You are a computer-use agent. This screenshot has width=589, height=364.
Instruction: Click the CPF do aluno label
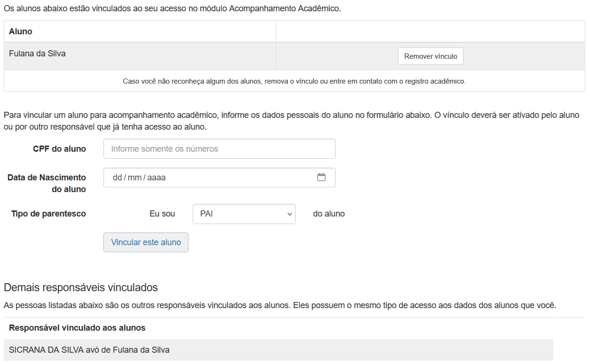(58, 148)
